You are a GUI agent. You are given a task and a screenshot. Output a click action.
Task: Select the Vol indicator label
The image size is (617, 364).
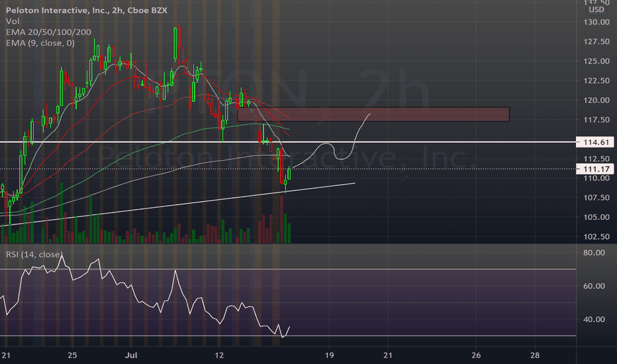point(13,21)
